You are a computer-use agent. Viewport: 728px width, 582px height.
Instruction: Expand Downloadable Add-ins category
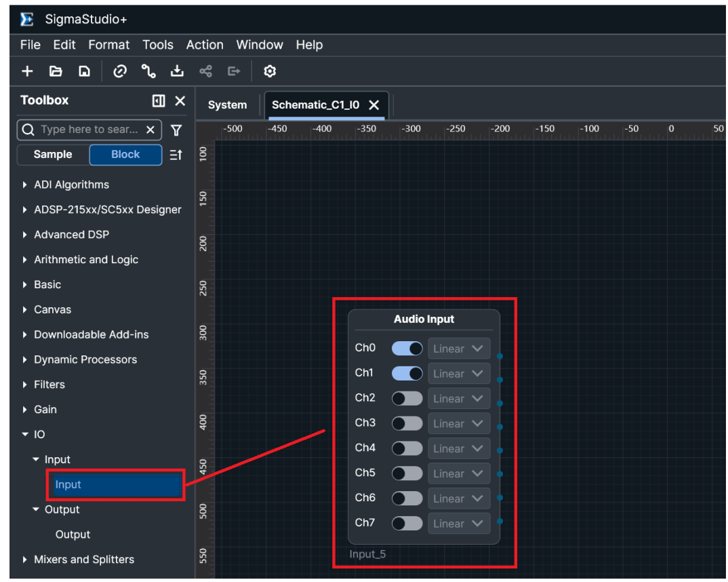click(x=24, y=335)
